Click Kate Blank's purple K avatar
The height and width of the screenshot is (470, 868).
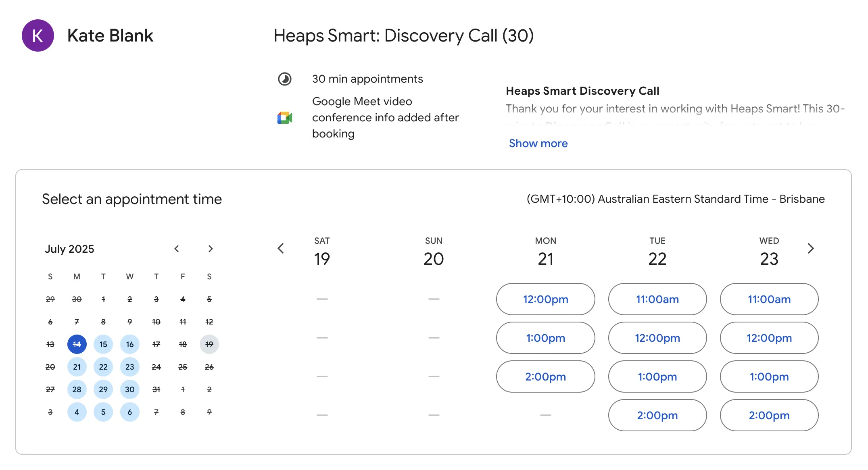38,35
